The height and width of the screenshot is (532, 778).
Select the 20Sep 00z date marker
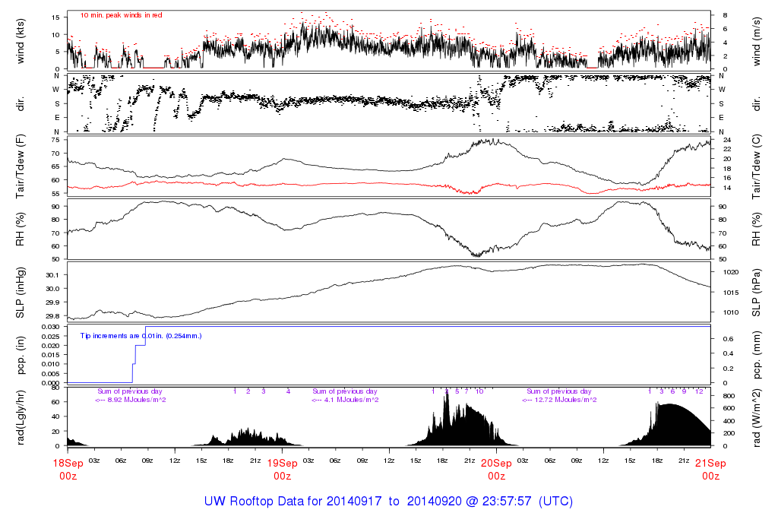496,469
